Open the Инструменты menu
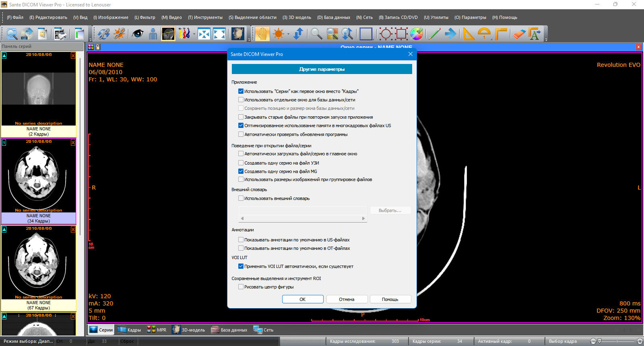This screenshot has height=346, width=644. [x=205, y=17]
